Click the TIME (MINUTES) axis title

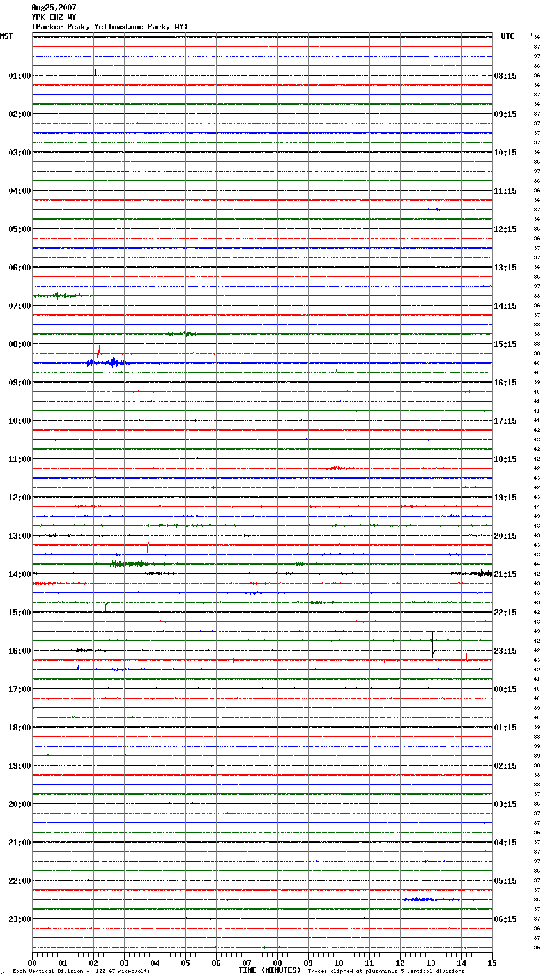coord(270,970)
